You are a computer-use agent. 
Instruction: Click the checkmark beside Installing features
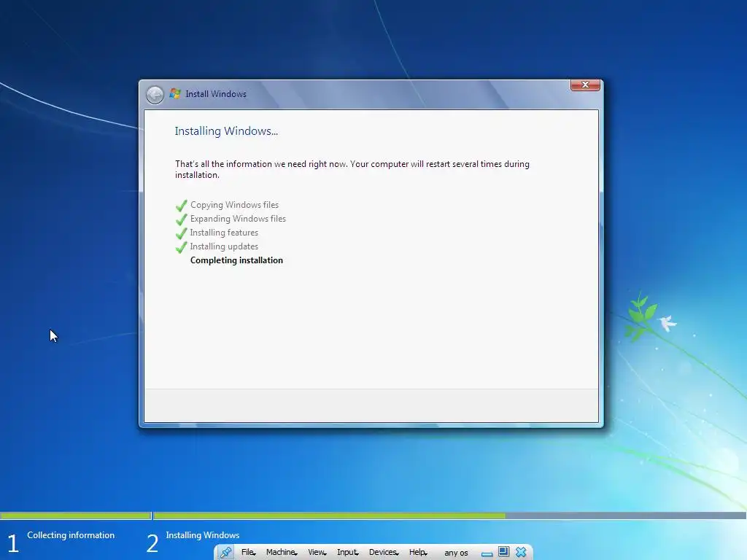click(x=182, y=233)
